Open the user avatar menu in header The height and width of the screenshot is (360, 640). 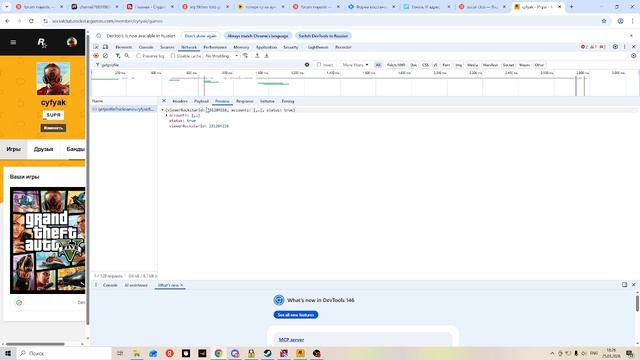point(72,42)
